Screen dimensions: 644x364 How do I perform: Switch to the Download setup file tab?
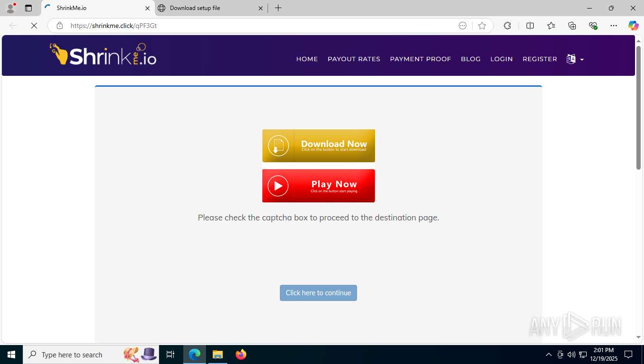tap(211, 8)
